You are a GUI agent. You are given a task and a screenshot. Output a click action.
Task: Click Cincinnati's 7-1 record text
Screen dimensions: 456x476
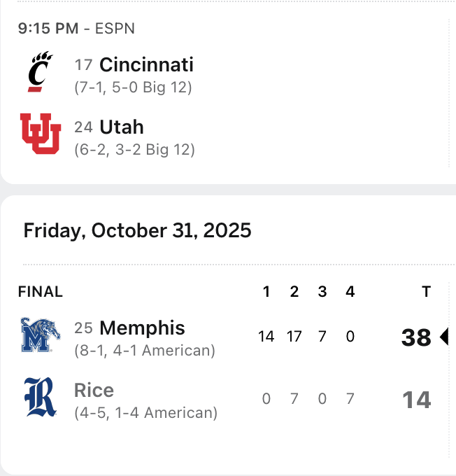(x=133, y=88)
